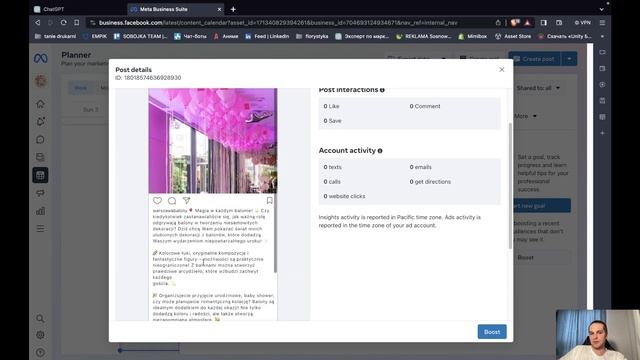
Task: Click the address bar URL field
Action: tap(278, 23)
